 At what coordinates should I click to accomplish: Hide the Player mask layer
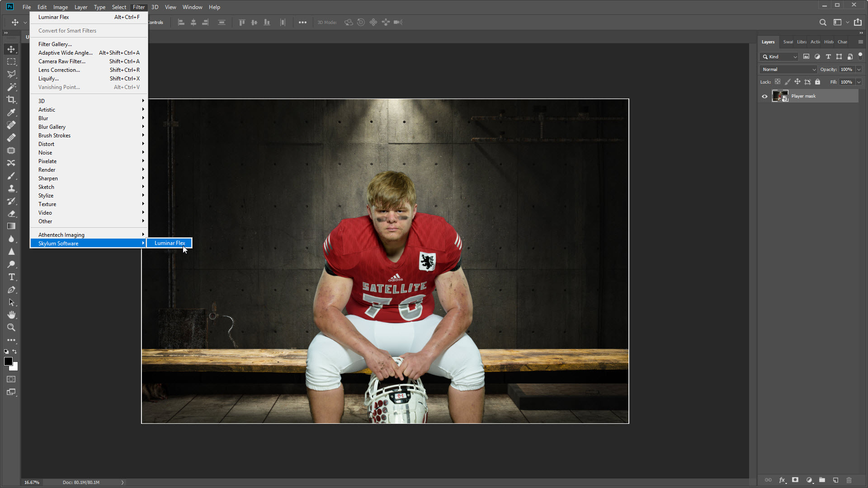point(764,96)
